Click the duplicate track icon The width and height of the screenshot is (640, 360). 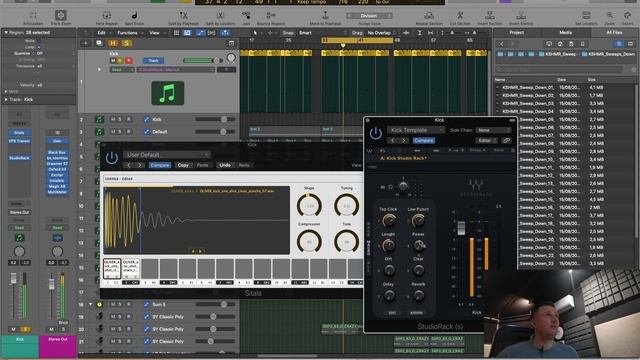[99, 43]
